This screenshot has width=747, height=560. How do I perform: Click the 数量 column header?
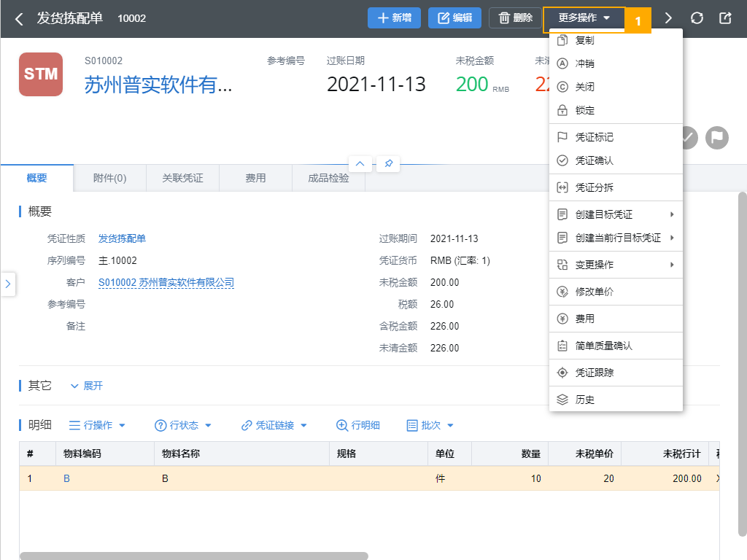[510, 454]
